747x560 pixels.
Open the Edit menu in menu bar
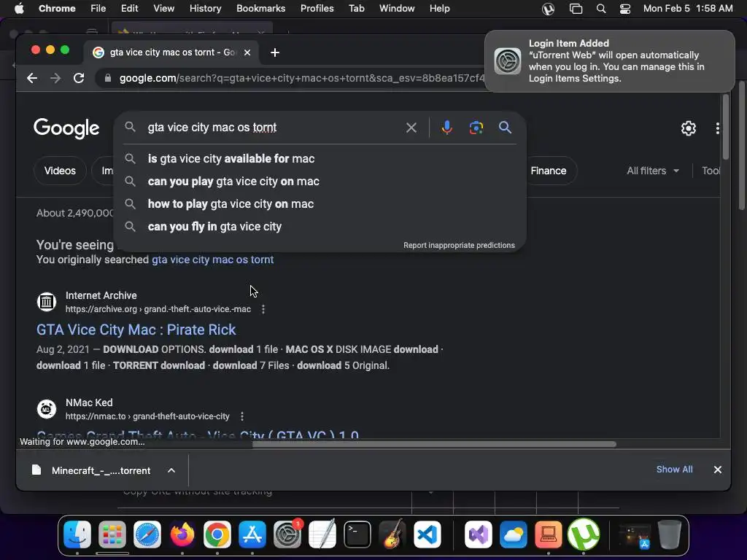click(x=129, y=9)
